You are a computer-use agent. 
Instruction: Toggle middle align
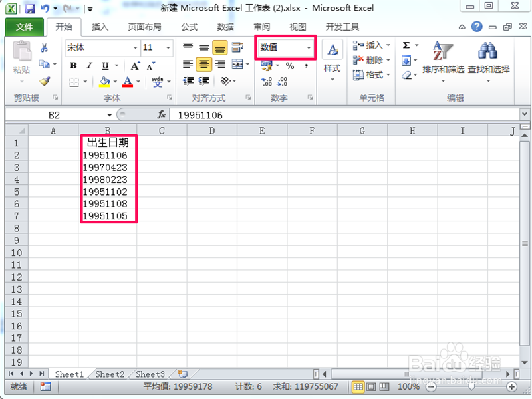point(204,47)
